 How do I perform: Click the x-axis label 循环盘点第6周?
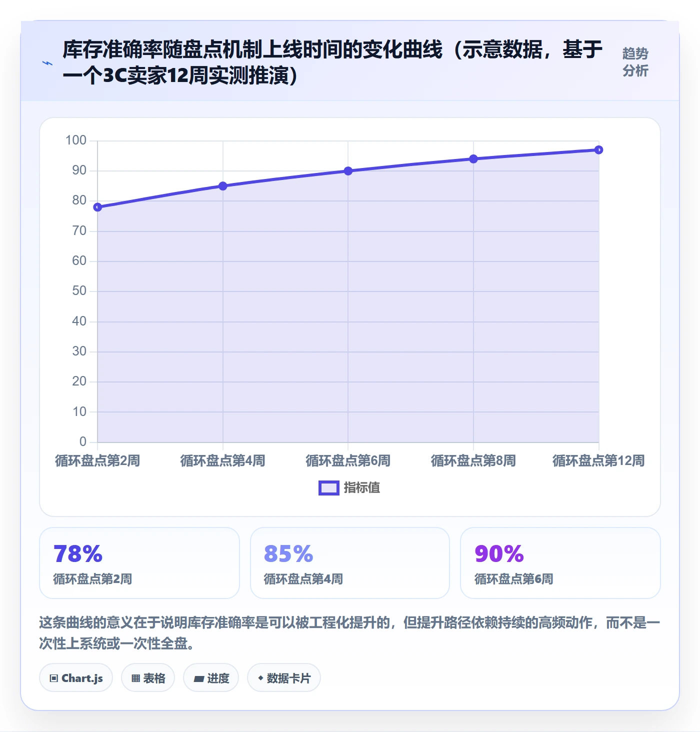tap(348, 460)
